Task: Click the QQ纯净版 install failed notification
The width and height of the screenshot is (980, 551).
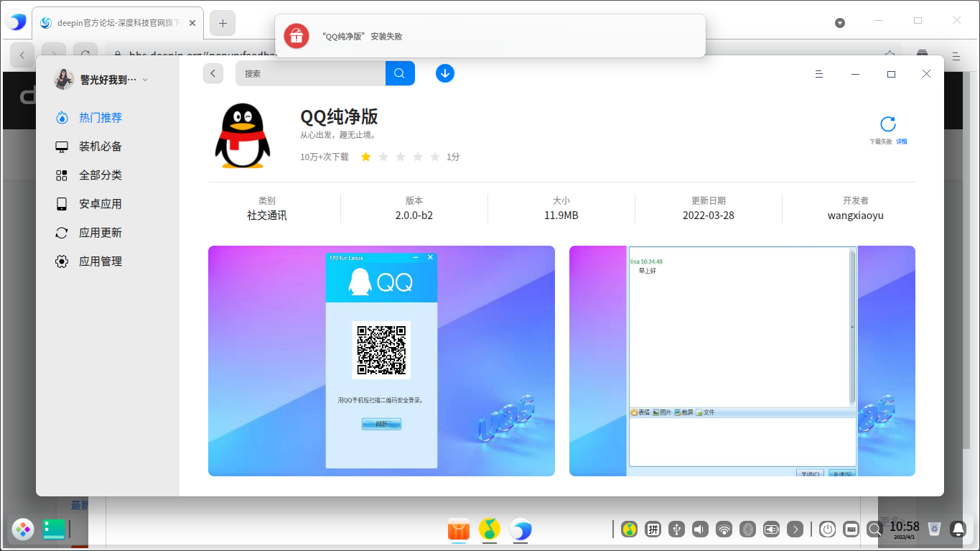Action: 490,36
